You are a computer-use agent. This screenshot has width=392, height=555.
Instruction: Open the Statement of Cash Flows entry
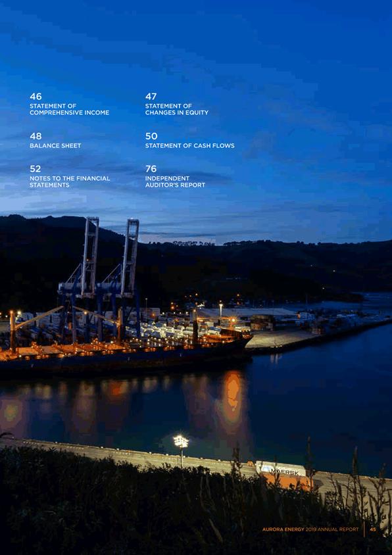[190, 145]
